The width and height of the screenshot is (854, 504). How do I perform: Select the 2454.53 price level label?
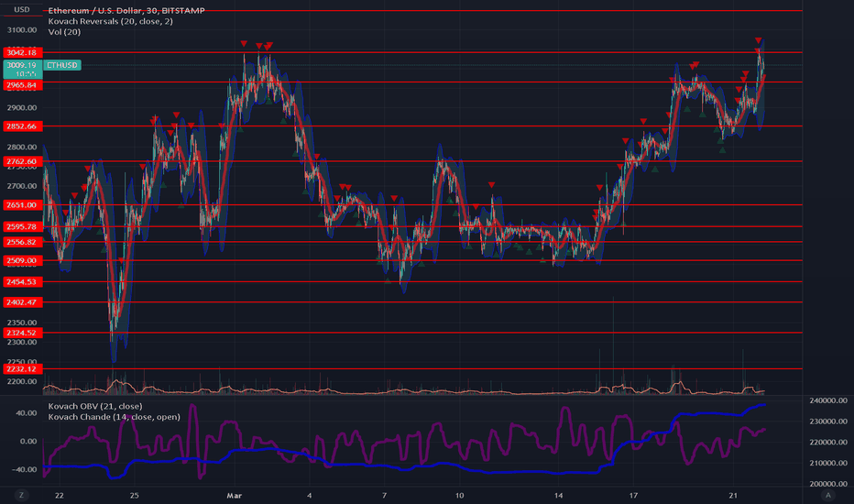pyautogui.click(x=22, y=281)
